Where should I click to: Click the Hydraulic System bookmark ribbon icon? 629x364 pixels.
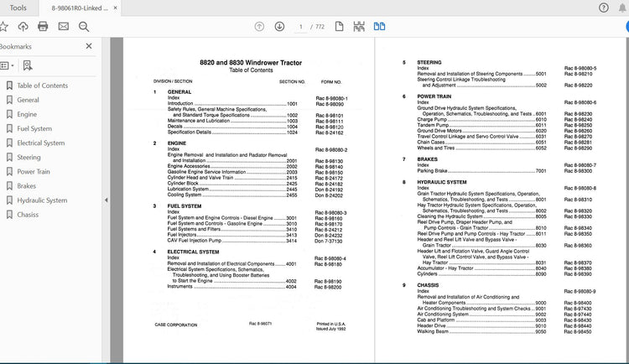click(x=9, y=200)
